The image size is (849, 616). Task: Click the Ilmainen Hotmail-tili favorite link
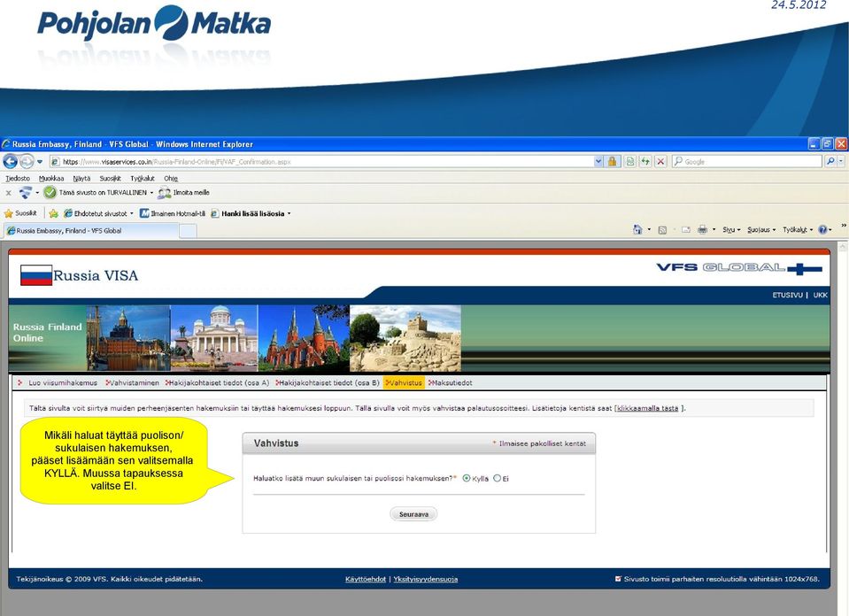pyautogui.click(x=173, y=213)
